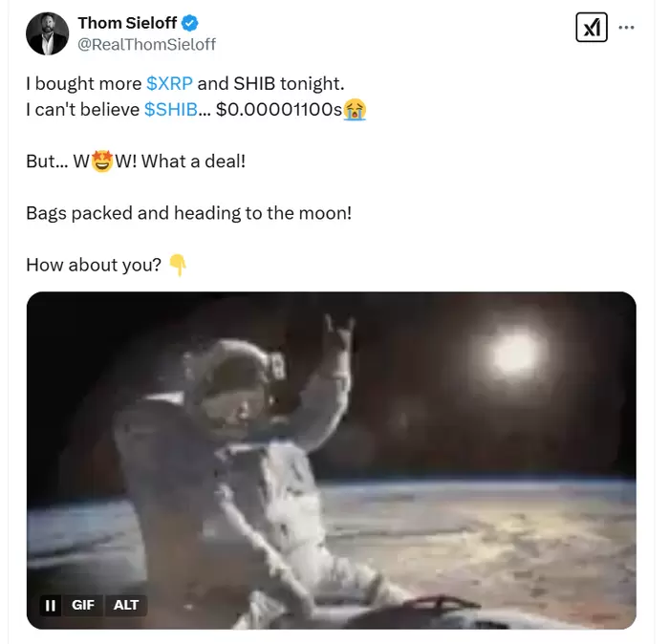Open Thom Sieloff's profile avatar
The height and width of the screenshot is (644, 669).
[48, 33]
